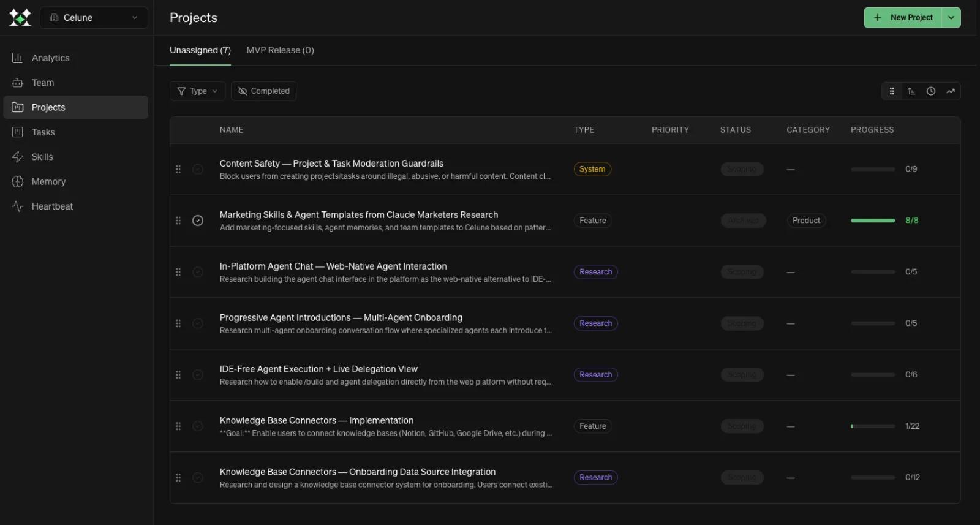Viewport: 980px width, 525px height.
Task: Expand the New Project arrow dropdown
Action: [x=951, y=18]
